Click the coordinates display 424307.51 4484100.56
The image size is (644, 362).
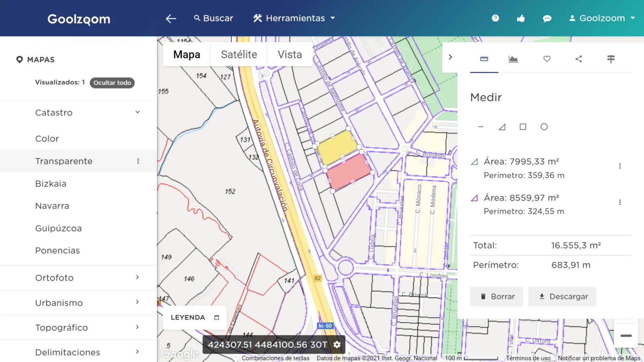267,345
